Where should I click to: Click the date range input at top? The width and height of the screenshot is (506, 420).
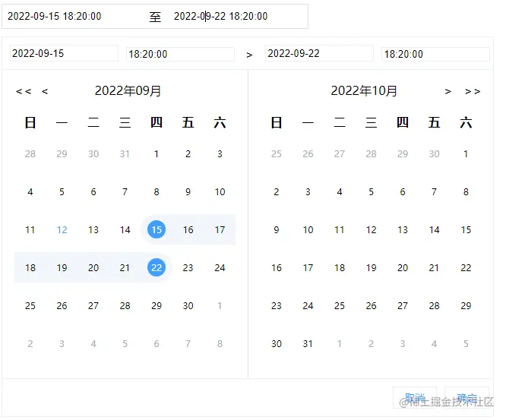pyautogui.click(x=155, y=16)
